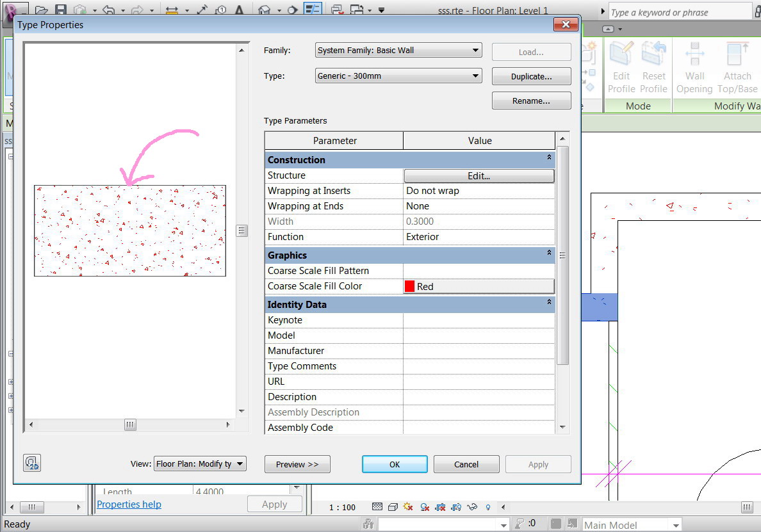
Task: Open the Properties help link
Action: [129, 504]
